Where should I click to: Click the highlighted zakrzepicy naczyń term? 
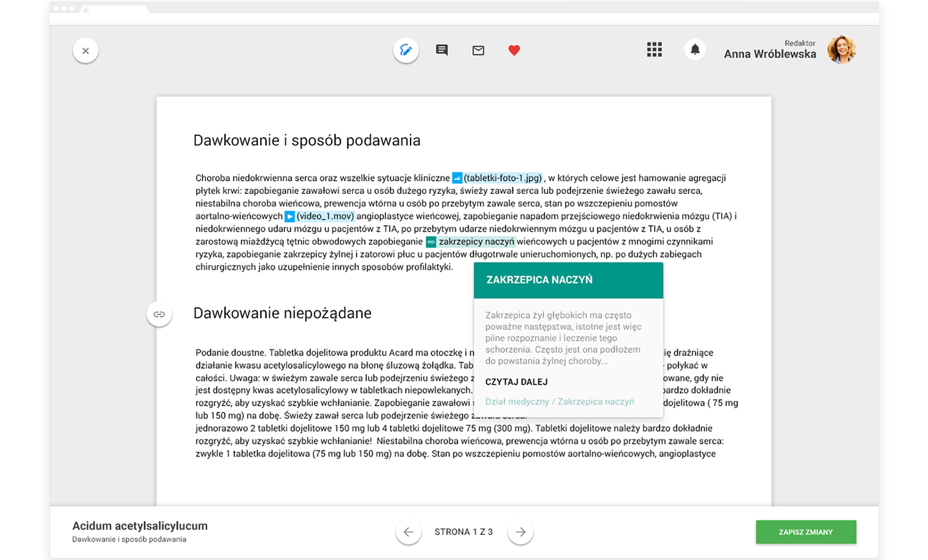click(x=477, y=242)
